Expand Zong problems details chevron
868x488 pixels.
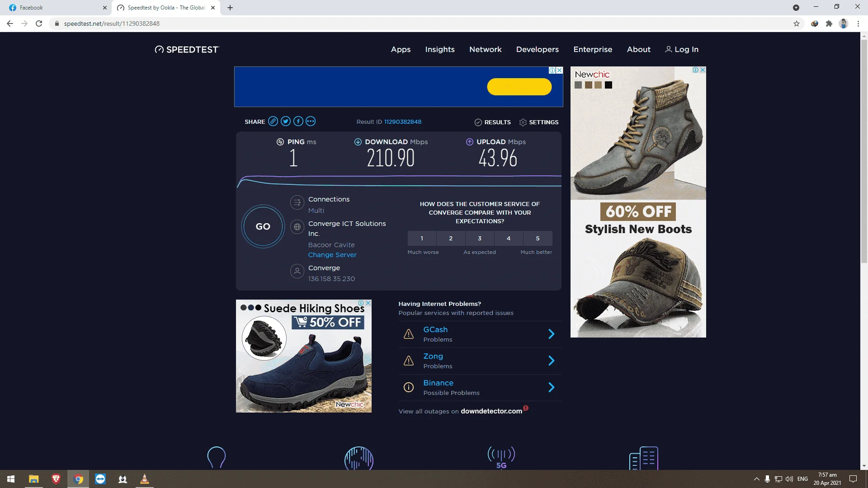[x=552, y=361]
